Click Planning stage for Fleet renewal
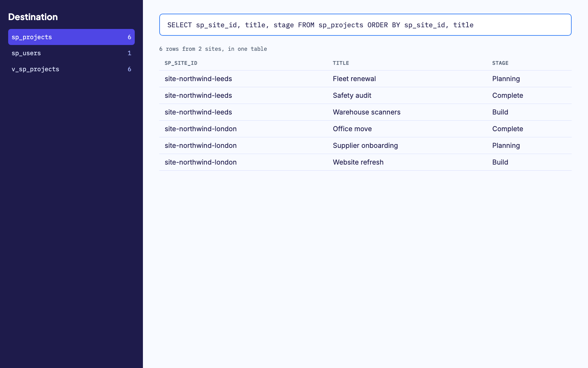The image size is (588, 368). [x=506, y=79]
